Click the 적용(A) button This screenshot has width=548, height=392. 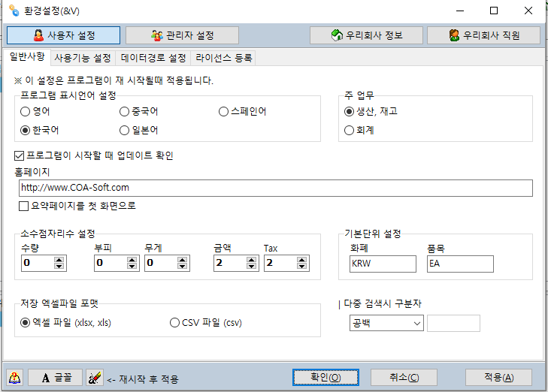(x=498, y=378)
